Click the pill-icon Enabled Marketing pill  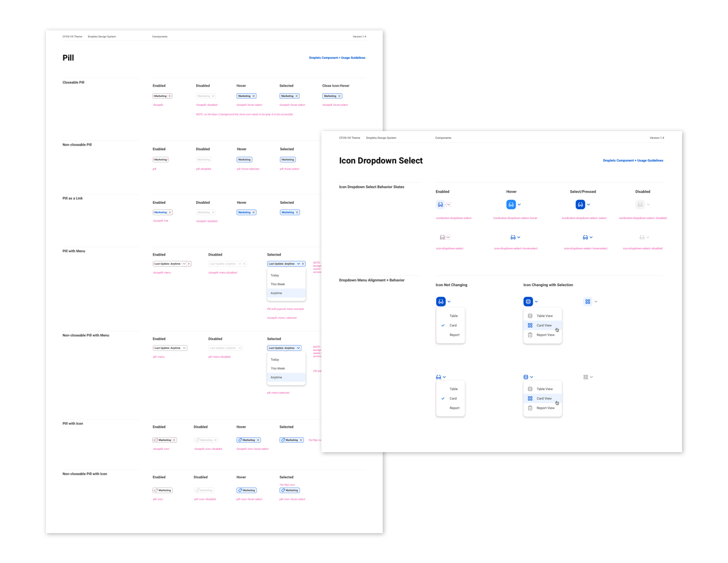coord(163,490)
